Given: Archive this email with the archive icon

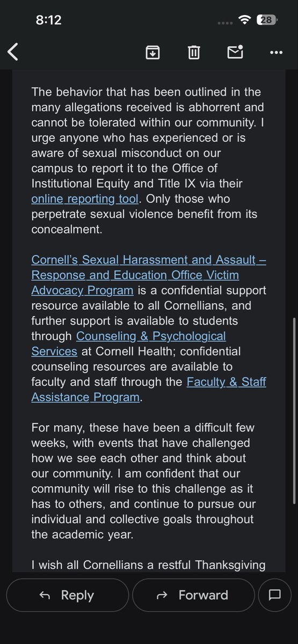Looking at the screenshot, I should click(x=152, y=52).
